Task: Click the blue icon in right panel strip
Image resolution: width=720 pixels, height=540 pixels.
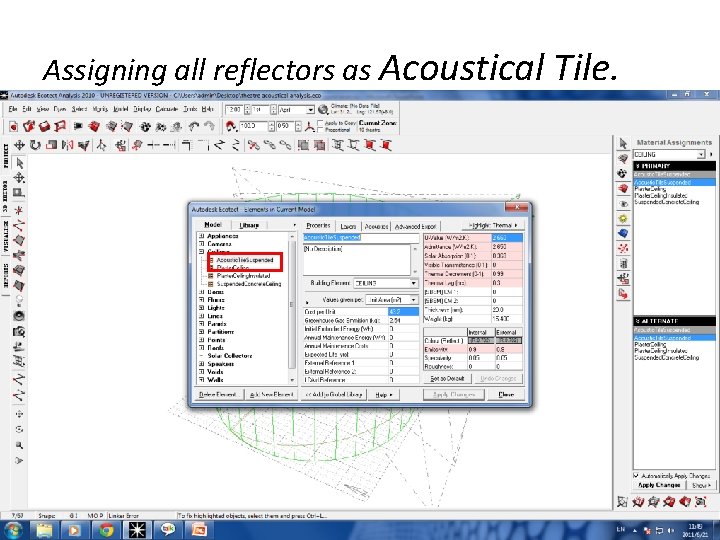Action: click(623, 233)
